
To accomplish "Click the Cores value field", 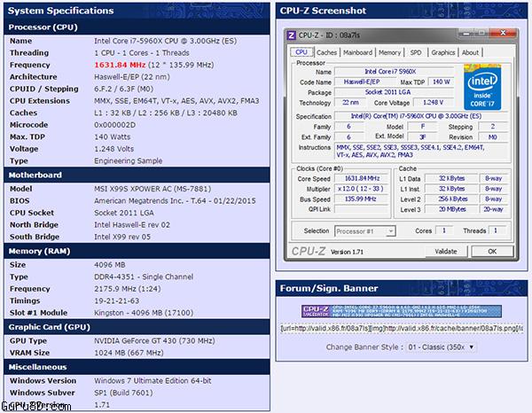I will click(444, 230).
